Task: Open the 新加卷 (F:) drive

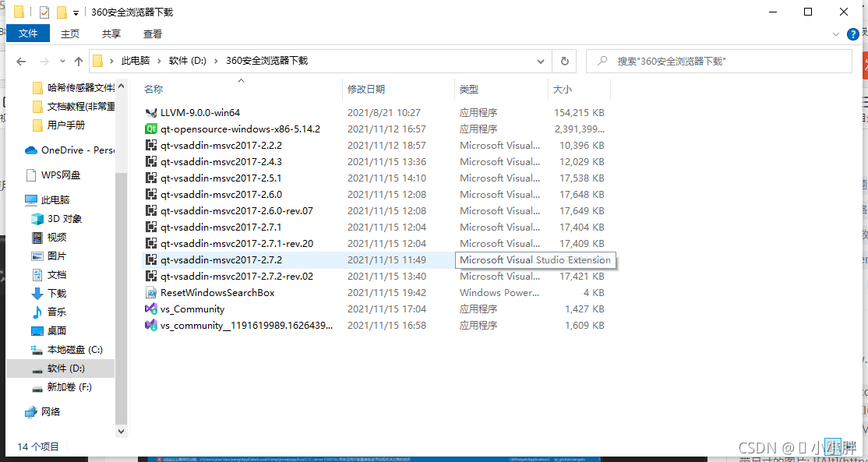Action: pyautogui.click(x=62, y=387)
